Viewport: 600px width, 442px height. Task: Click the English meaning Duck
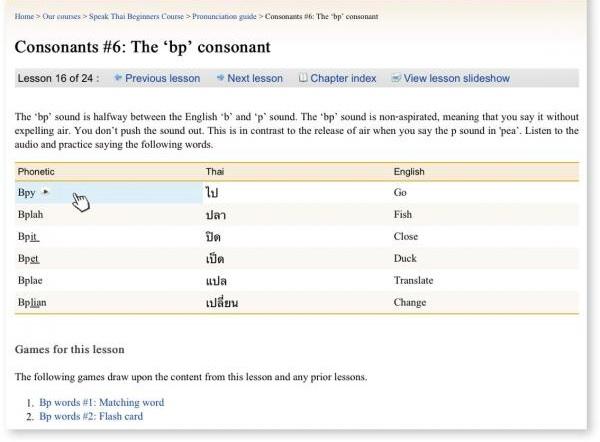[405, 258]
